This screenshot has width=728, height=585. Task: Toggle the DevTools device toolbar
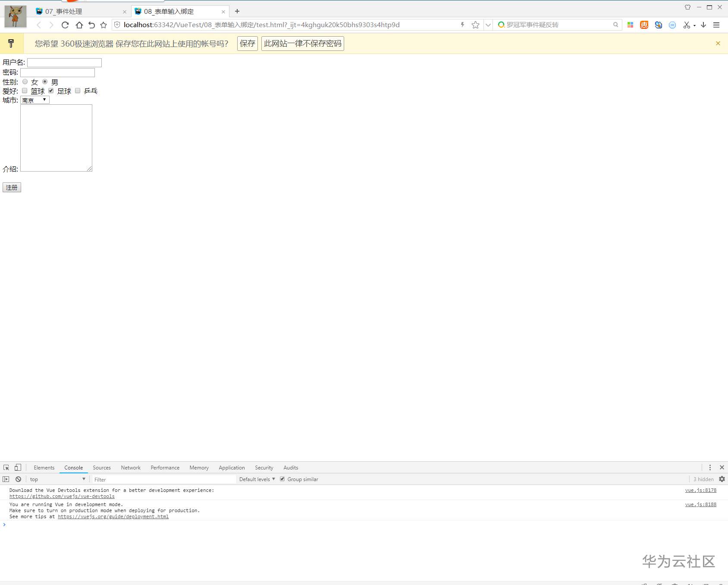click(18, 467)
